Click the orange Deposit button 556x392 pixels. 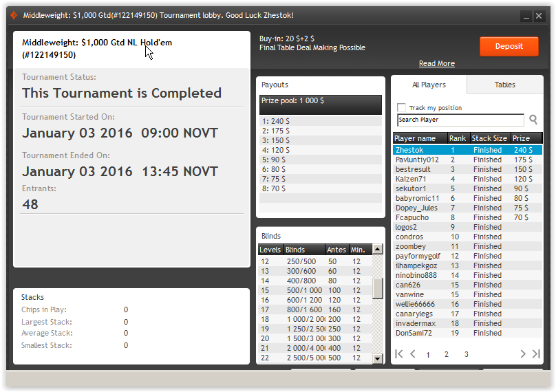point(509,47)
